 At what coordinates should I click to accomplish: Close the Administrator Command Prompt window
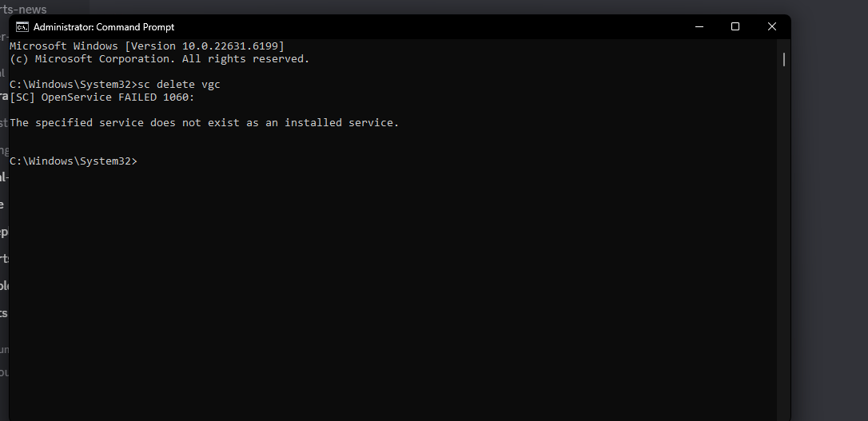coord(771,26)
